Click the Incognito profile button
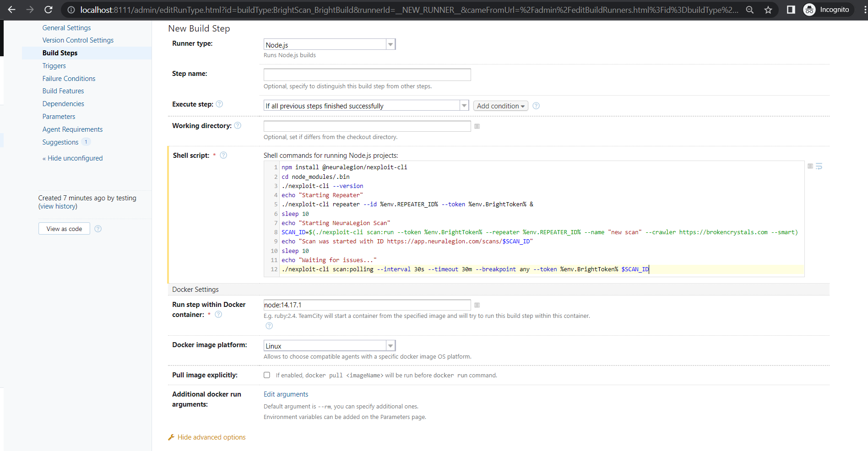The image size is (868, 451). click(828, 10)
